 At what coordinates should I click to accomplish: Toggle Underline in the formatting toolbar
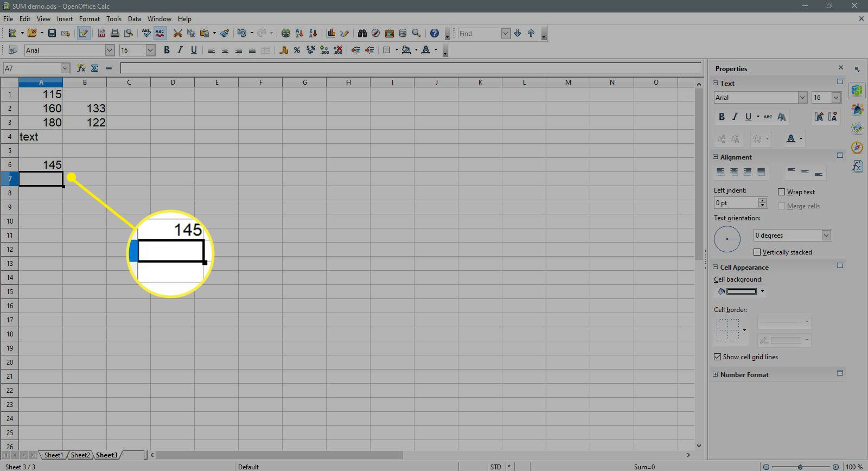[x=194, y=50]
